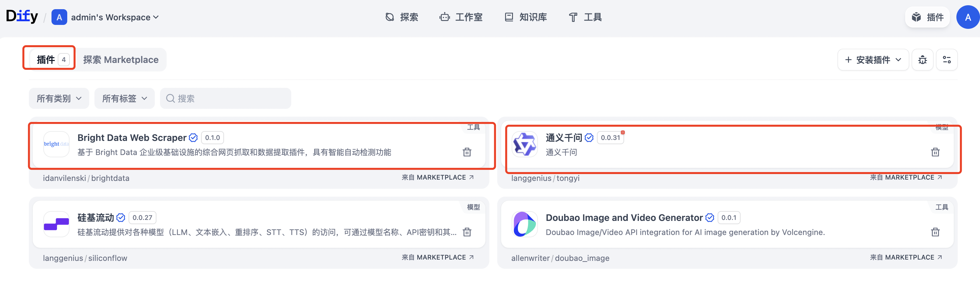Click the Dify logo
980x293 pixels.
(22, 16)
